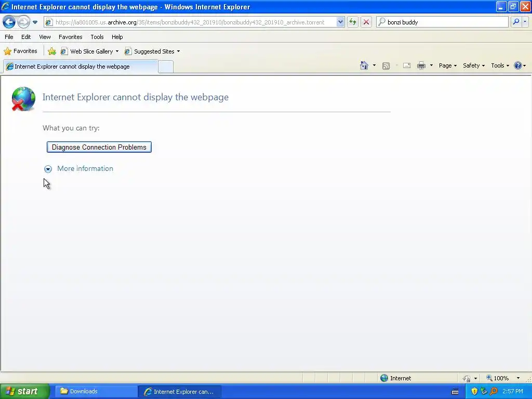Refresh the page with the green arrows icon

tap(353, 22)
